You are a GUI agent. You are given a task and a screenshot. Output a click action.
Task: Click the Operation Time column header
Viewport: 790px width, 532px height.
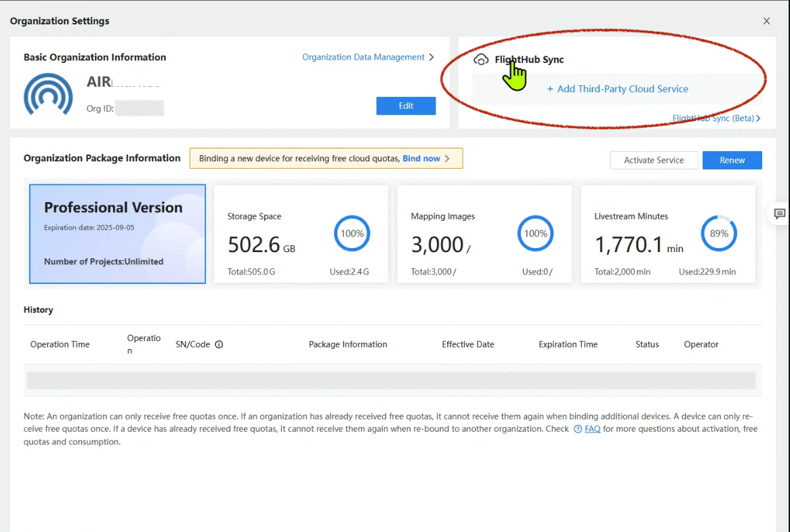[60, 344]
